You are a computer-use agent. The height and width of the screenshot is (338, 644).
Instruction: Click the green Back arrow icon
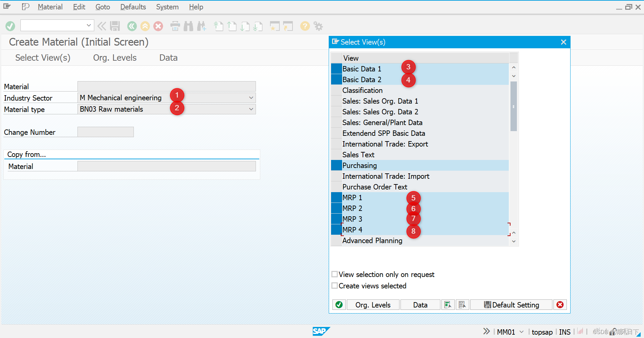(x=132, y=26)
